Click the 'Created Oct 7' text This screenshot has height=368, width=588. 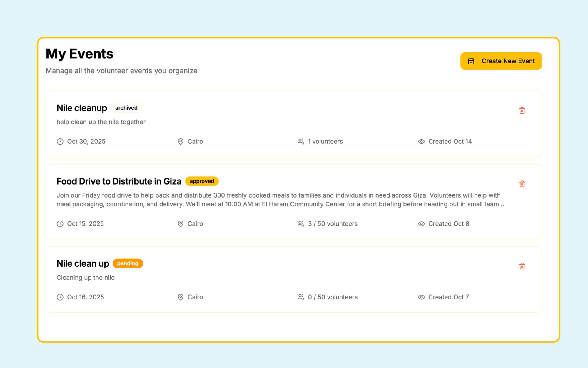click(x=448, y=297)
